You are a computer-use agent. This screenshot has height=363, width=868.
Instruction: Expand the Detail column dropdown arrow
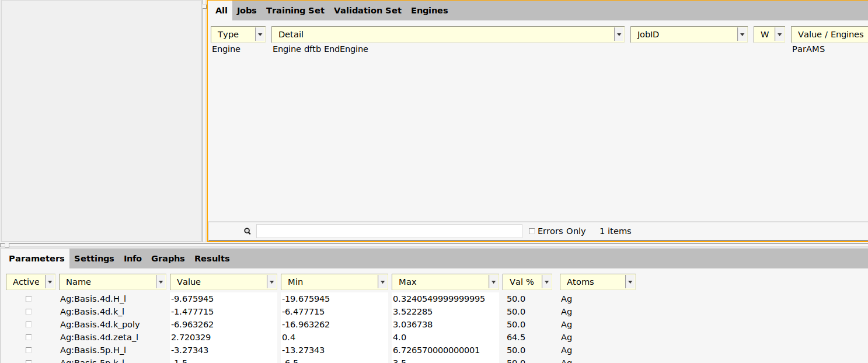point(619,34)
